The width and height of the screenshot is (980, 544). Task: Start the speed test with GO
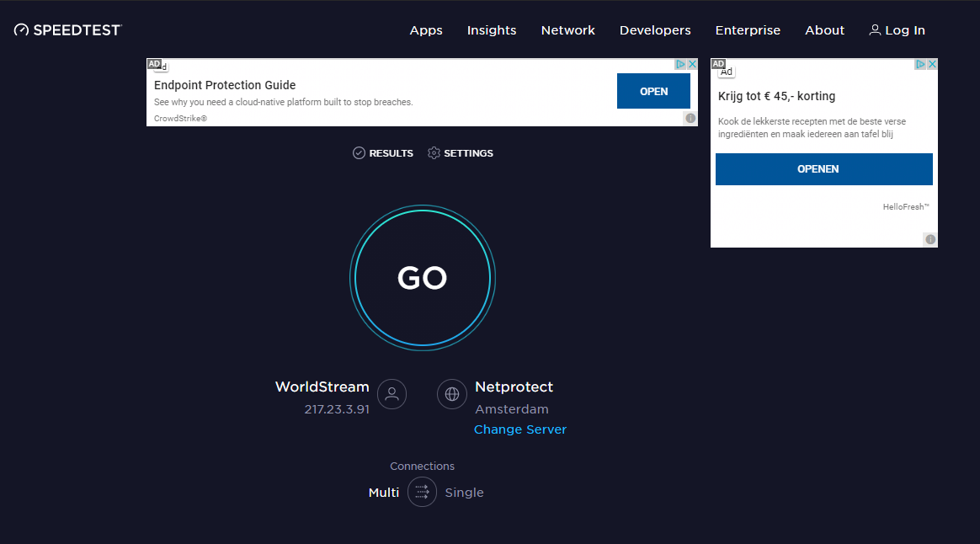coord(422,278)
